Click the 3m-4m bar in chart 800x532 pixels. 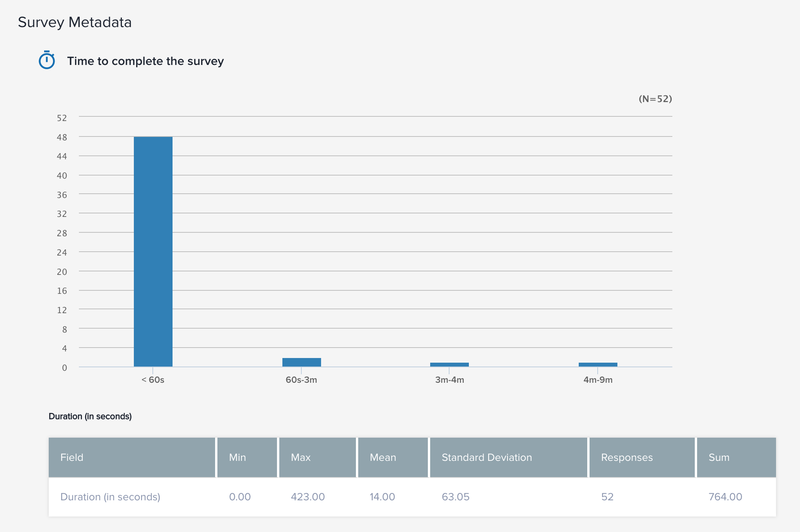click(x=450, y=365)
